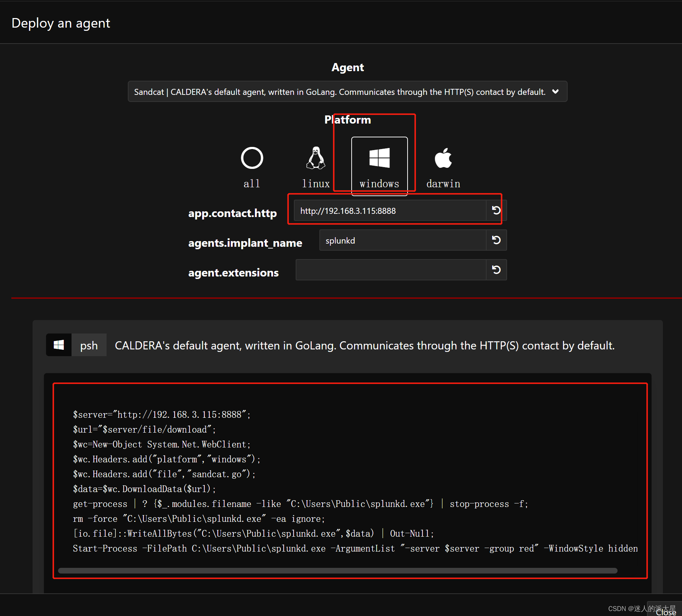The height and width of the screenshot is (616, 682).
Task: Choose the linux penguin platform icon
Action: pos(316,158)
